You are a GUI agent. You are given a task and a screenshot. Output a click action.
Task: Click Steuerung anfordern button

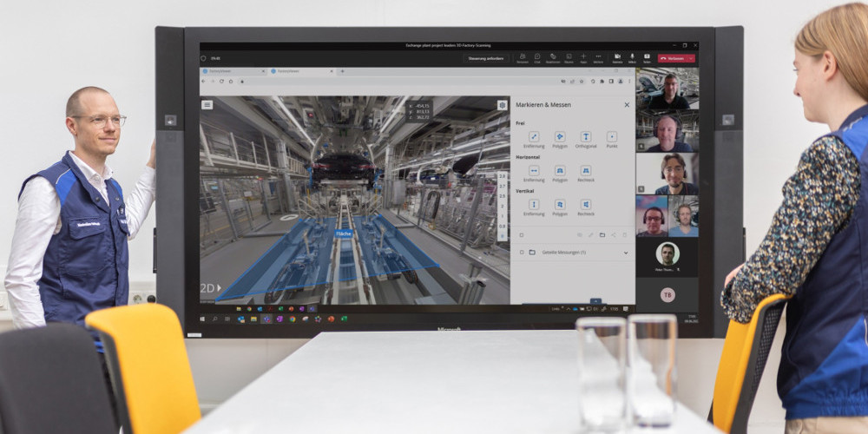click(x=486, y=58)
